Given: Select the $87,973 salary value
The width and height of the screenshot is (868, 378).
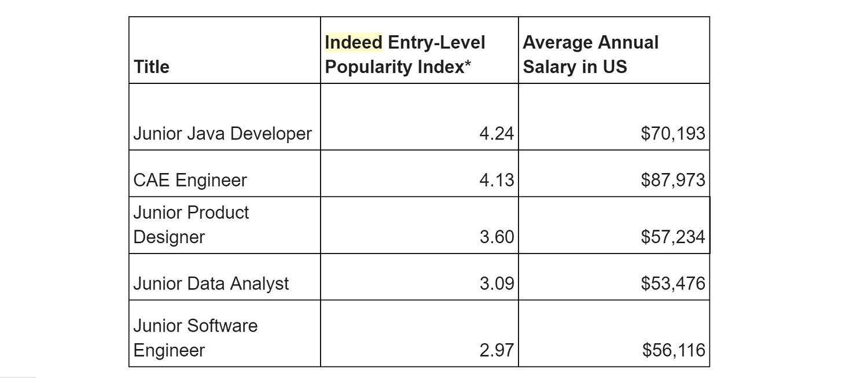Looking at the screenshot, I should (673, 180).
